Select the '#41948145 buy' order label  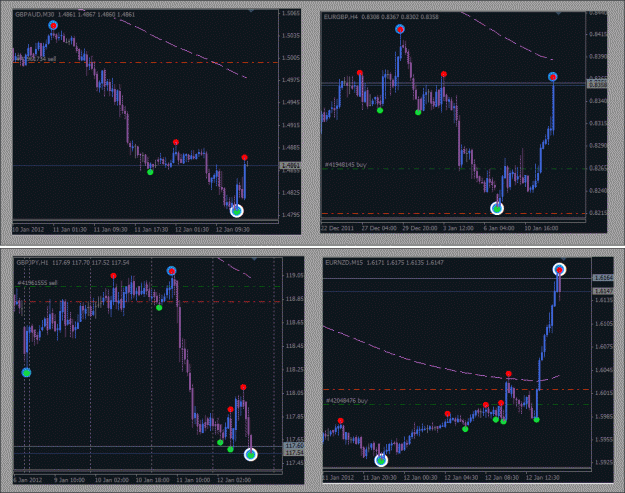(346, 165)
